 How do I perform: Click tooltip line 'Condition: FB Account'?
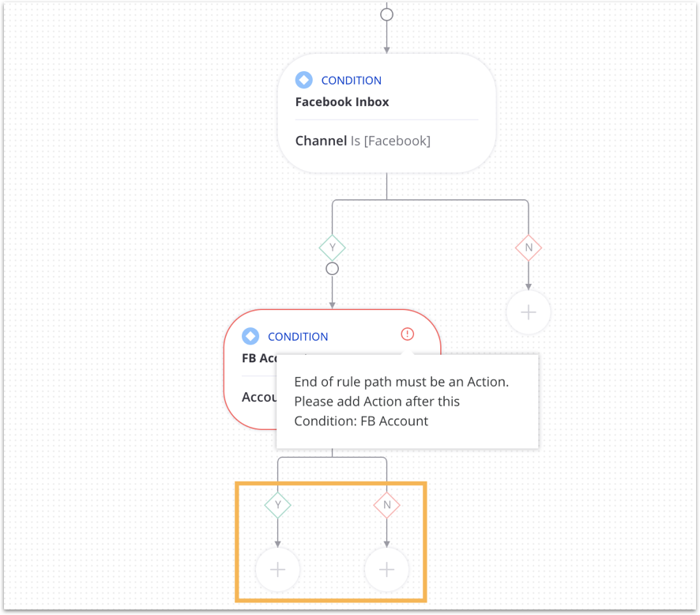(x=361, y=421)
